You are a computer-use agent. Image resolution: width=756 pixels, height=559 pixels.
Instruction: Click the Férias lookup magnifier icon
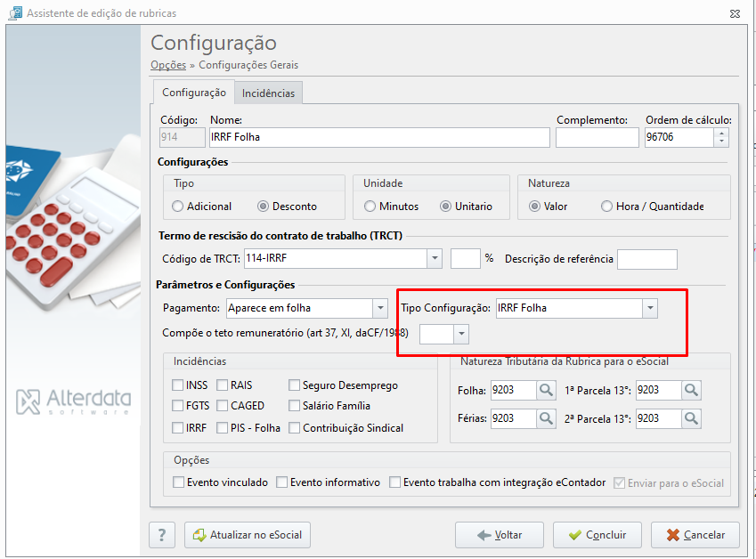(546, 418)
